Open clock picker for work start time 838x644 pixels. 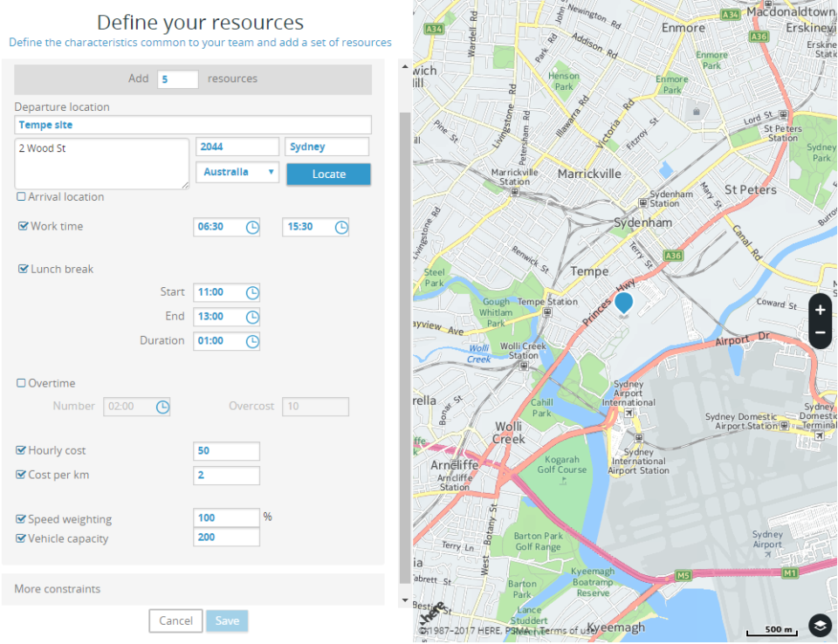pos(252,227)
